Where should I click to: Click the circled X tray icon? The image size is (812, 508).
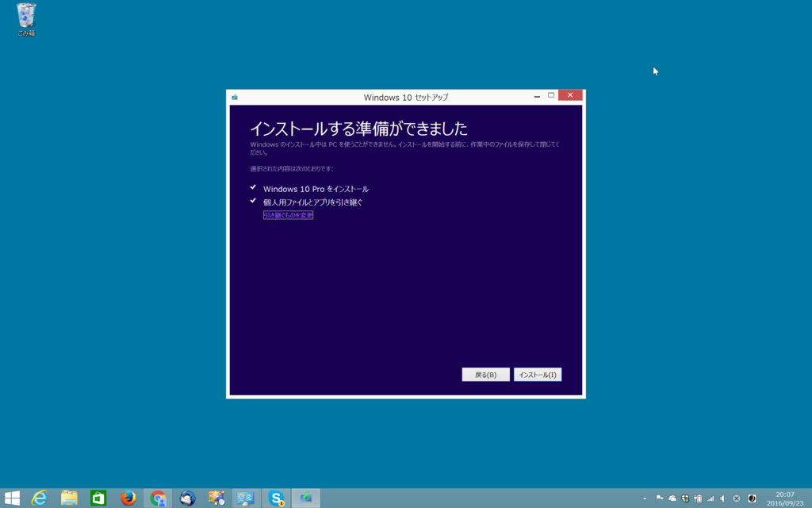coord(737,498)
